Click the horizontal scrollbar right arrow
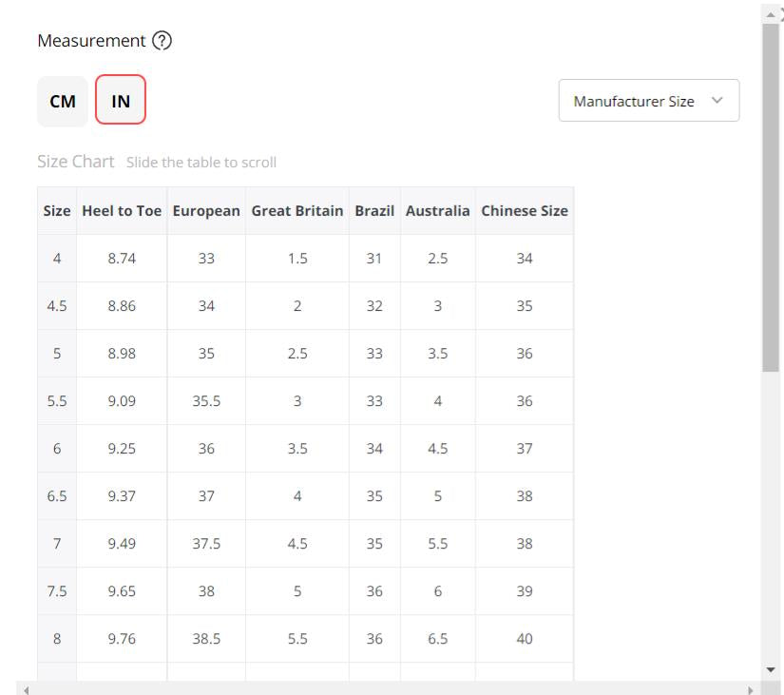 pyautogui.click(x=752, y=689)
